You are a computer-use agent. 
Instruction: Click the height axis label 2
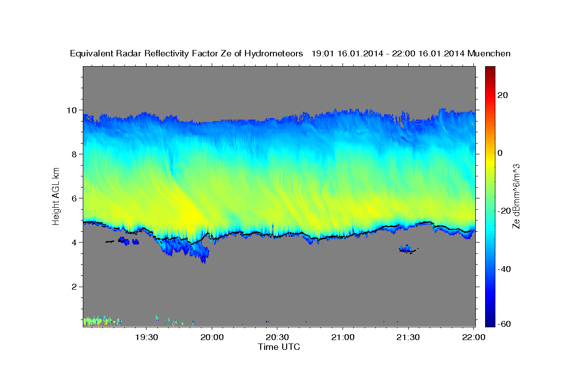click(x=75, y=286)
